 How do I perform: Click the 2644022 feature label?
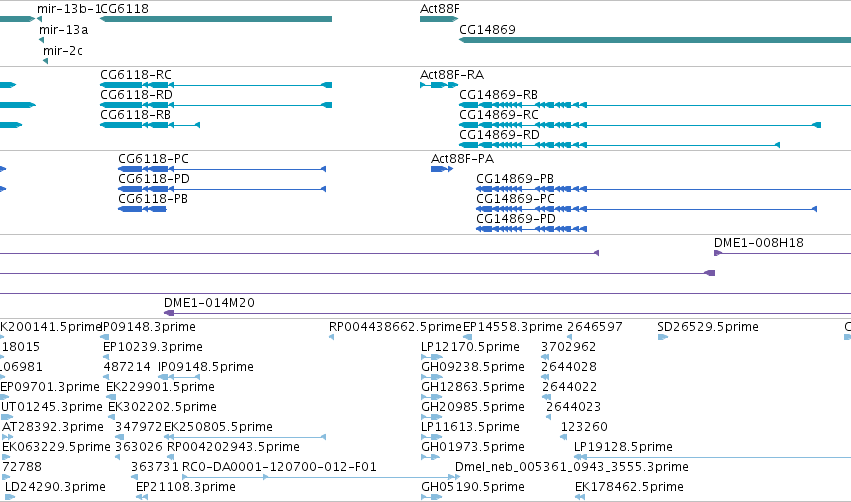pyautogui.click(x=569, y=387)
